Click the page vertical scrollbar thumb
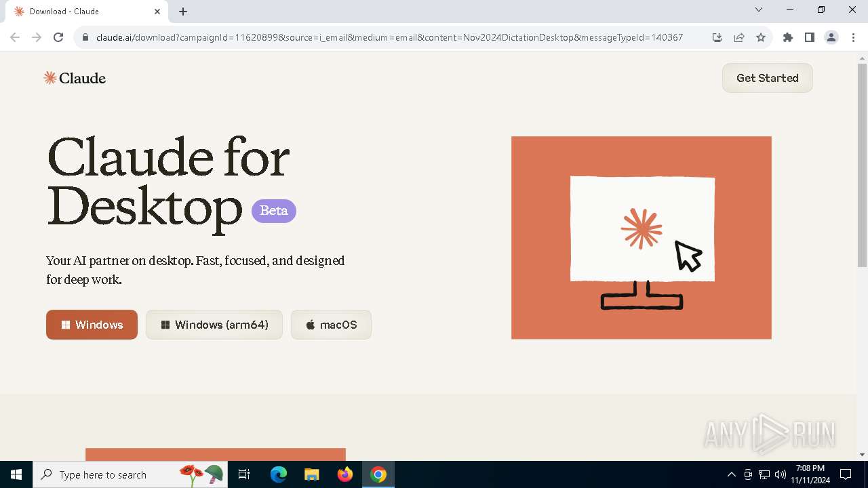This screenshot has width=868, height=488. coord(862,166)
